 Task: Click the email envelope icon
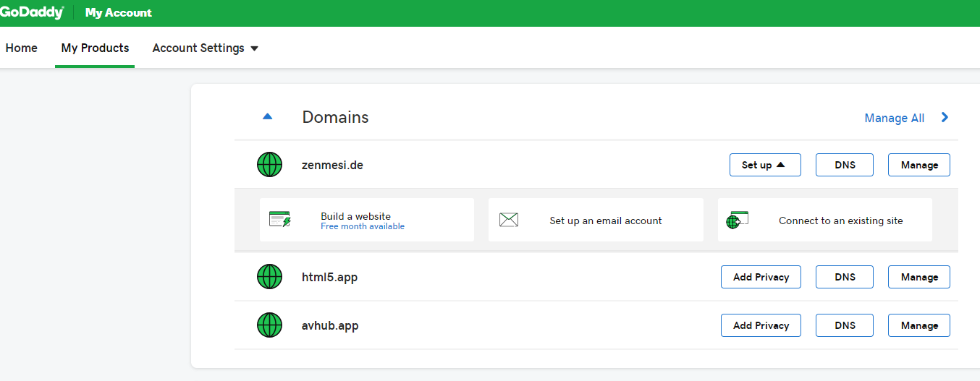pyautogui.click(x=509, y=221)
